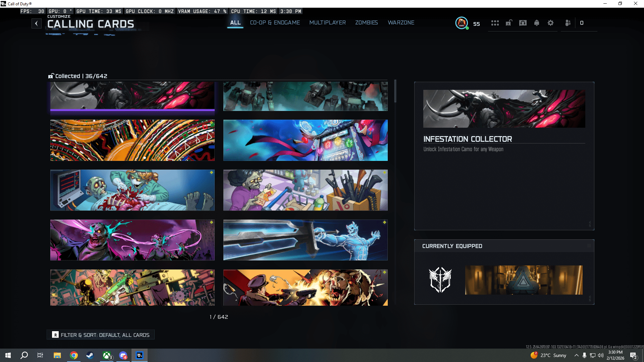
Task: Click the friends count 0 indicator
Action: pos(582,23)
